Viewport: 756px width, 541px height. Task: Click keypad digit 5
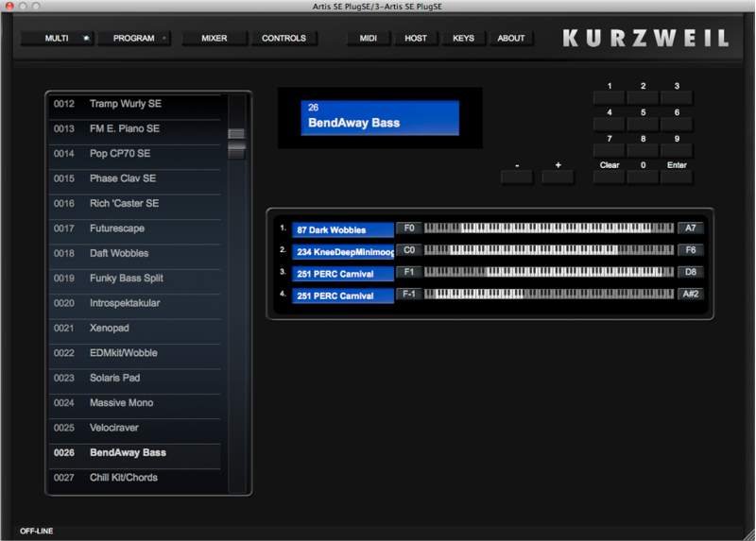tap(643, 124)
